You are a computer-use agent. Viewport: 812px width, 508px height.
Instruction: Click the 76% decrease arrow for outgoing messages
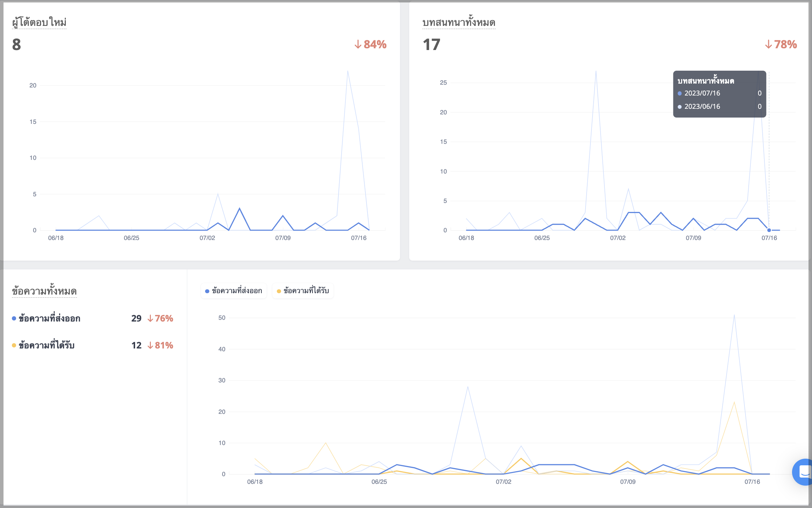150,318
